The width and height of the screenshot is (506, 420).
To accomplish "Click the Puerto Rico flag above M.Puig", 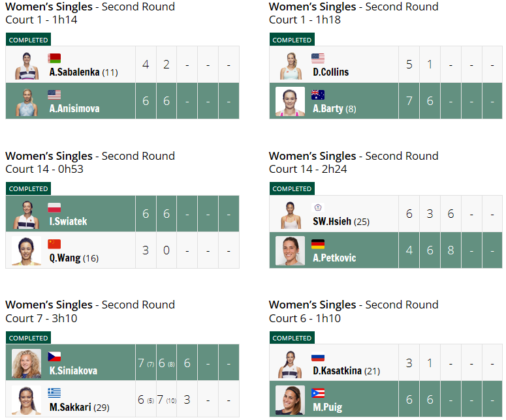I will [x=318, y=393].
